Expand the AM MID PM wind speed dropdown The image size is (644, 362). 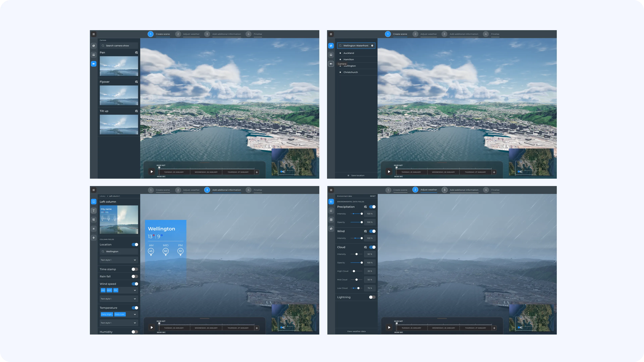[x=135, y=290]
